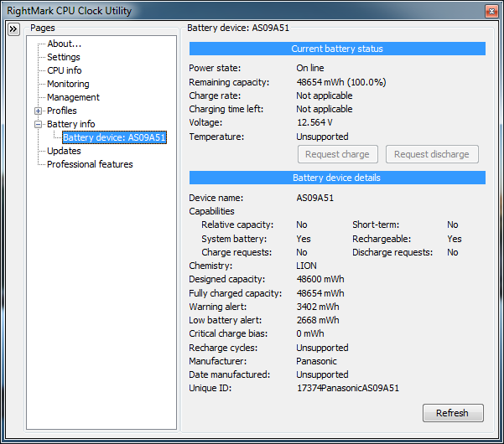Expand the Profiles tree node
The height and width of the screenshot is (444, 504).
tap(38, 111)
